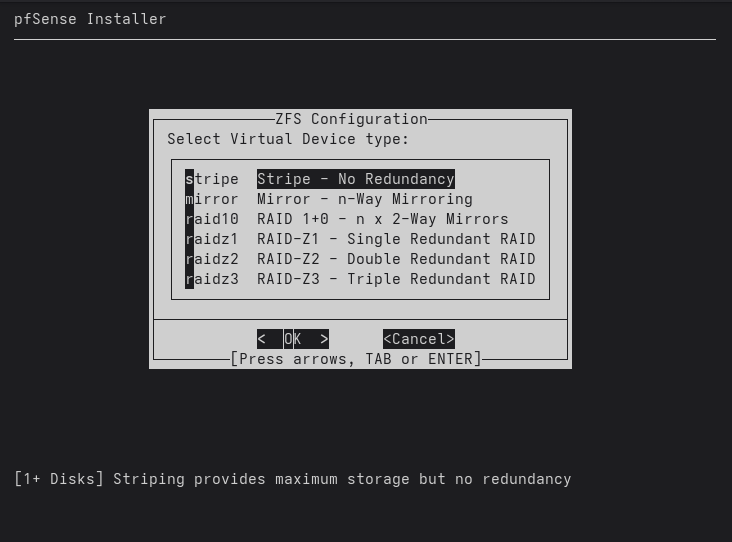The height and width of the screenshot is (542, 732).
Task: Click the 'pfSense Installer' header text
Action: coord(90,19)
